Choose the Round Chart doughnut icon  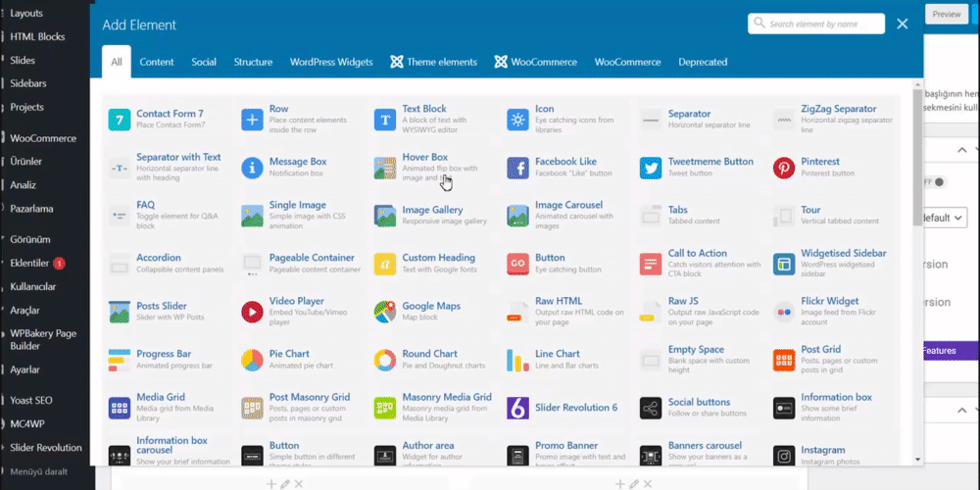385,360
